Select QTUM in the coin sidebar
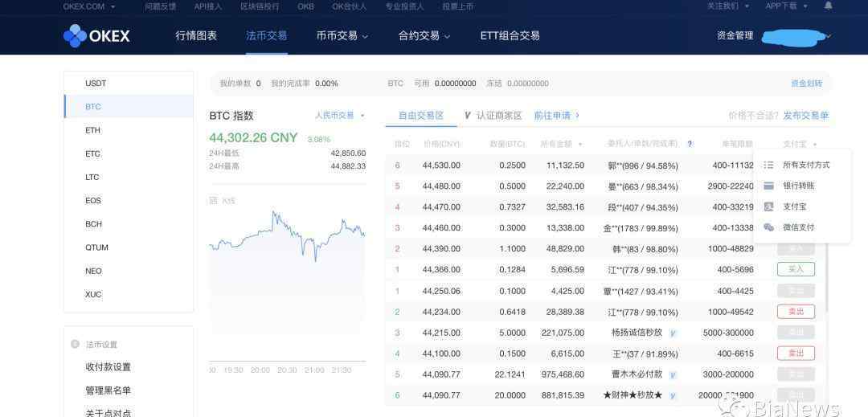 click(129, 247)
